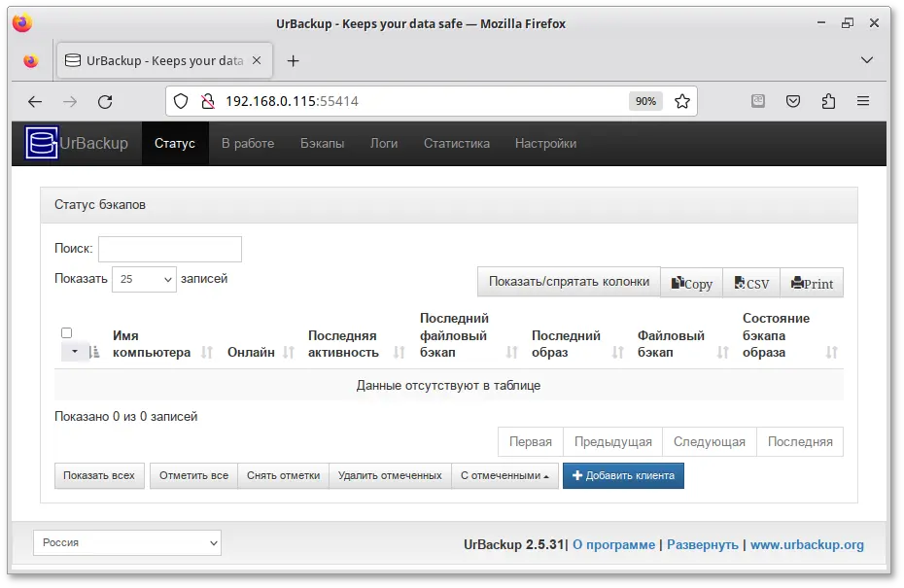Open the records-per-page dropdown showing 25

[144, 279]
